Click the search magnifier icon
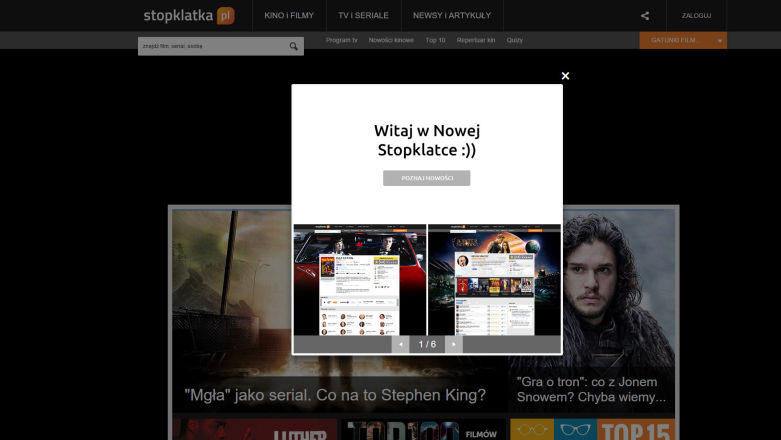The width and height of the screenshot is (781, 440). 294,46
